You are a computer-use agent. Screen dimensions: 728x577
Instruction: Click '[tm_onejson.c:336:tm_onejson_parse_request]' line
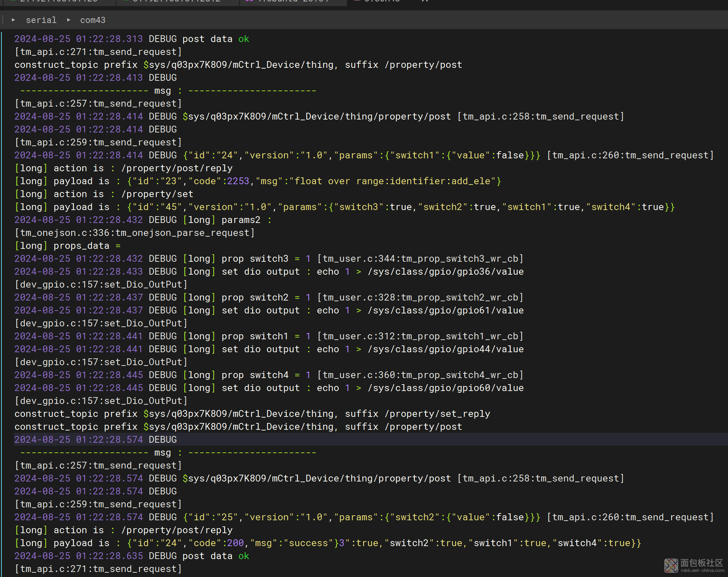point(135,233)
